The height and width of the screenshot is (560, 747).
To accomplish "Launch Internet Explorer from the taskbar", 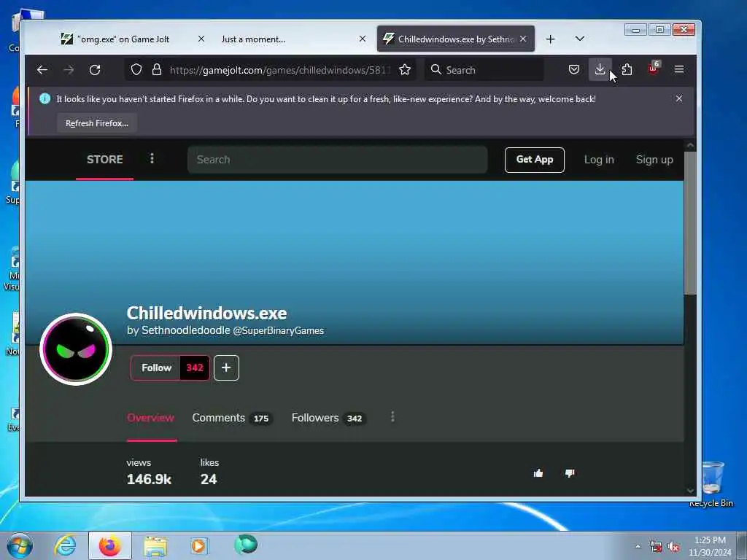I will 65,545.
